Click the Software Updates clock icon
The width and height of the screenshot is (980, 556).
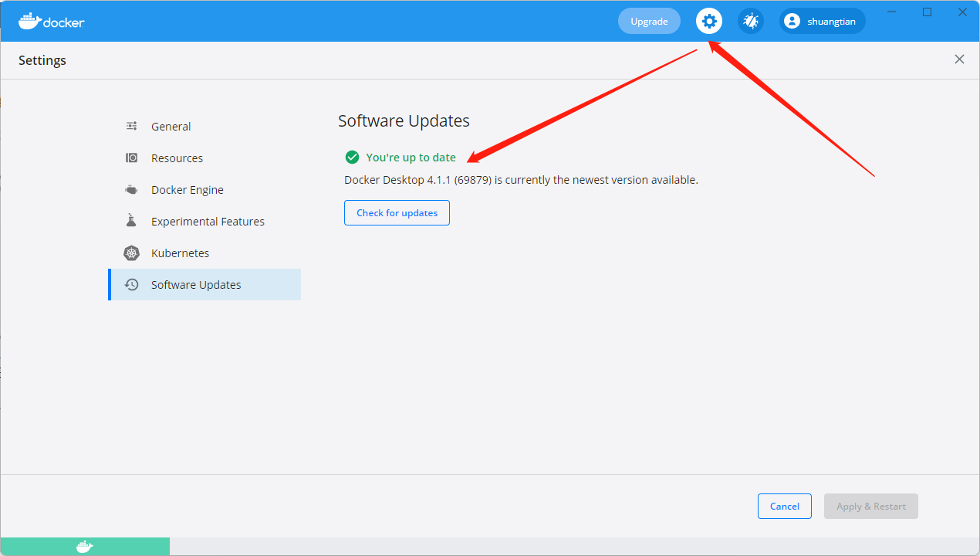pos(132,284)
